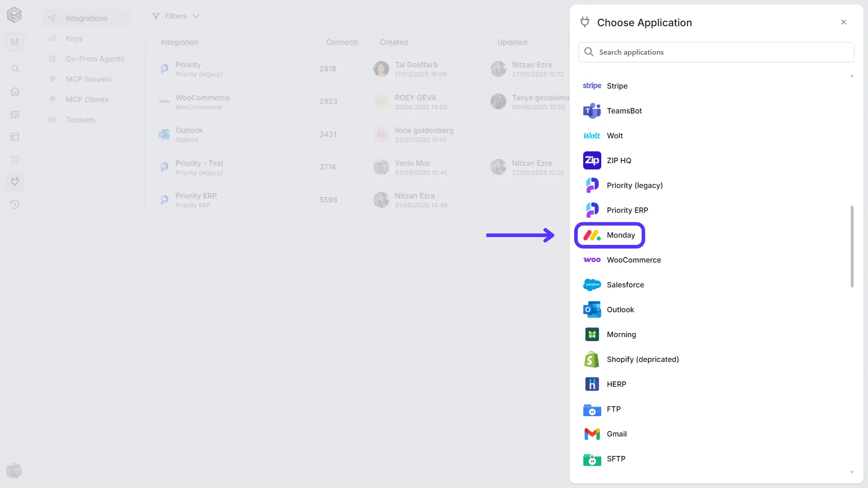Open the Integrations menu item

[x=86, y=18]
